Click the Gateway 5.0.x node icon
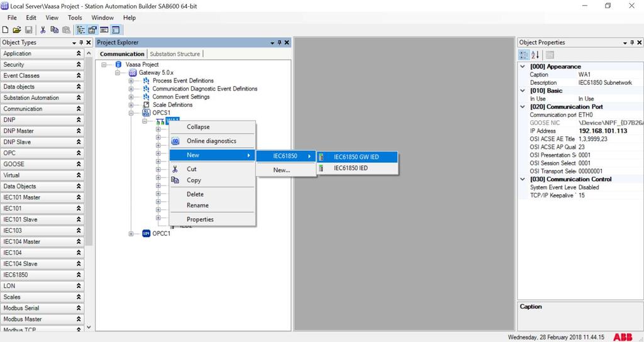Image resolution: width=644 pixels, height=342 pixels. click(x=133, y=73)
